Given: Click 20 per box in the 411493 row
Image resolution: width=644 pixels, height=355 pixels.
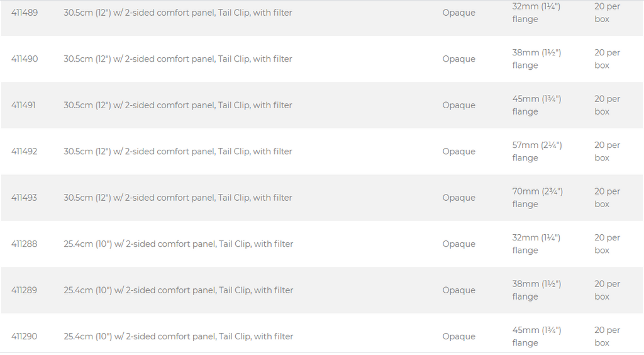Looking at the screenshot, I should [x=607, y=198].
